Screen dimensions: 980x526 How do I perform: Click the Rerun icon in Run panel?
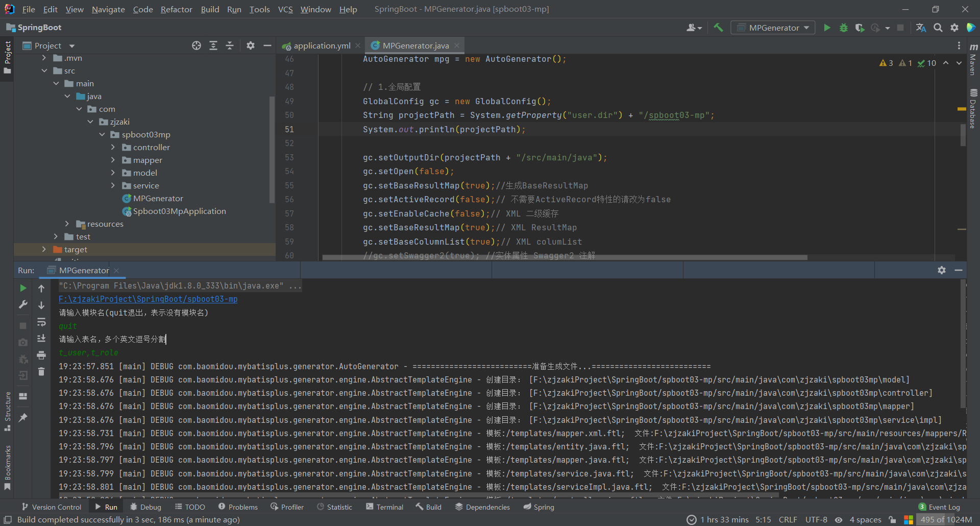tap(23, 288)
